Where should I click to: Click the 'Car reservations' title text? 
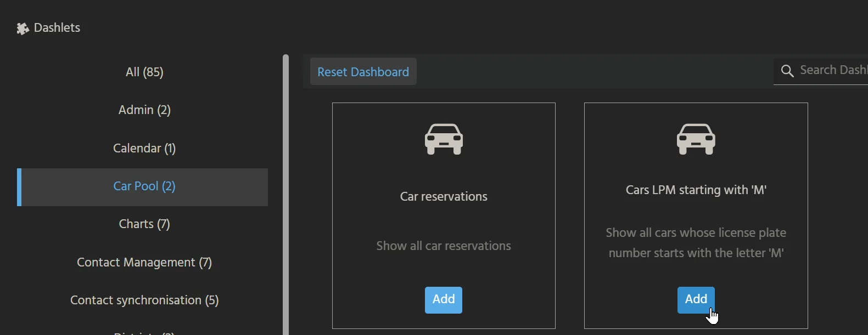pos(444,197)
